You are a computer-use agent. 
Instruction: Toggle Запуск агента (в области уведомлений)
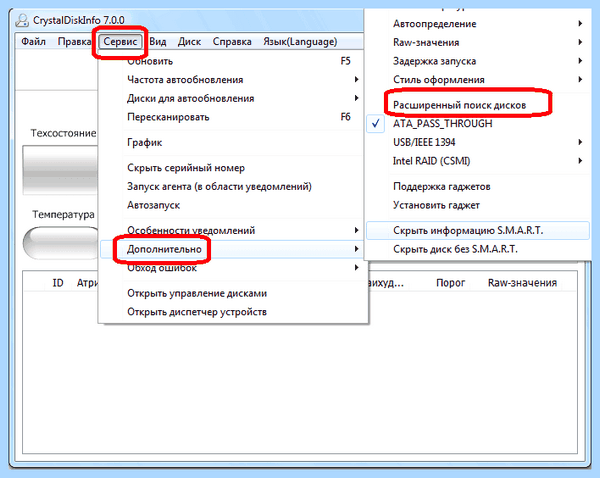233,187
